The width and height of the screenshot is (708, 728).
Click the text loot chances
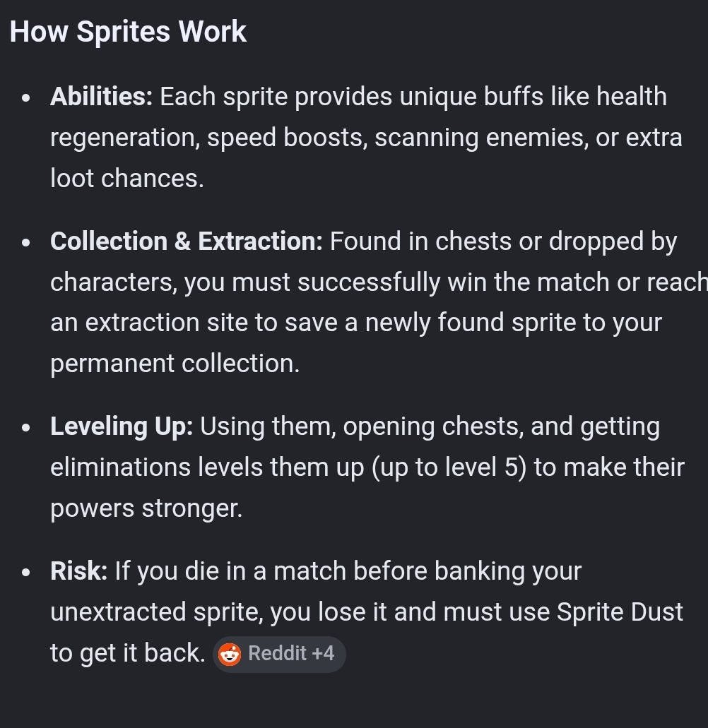[x=126, y=178]
